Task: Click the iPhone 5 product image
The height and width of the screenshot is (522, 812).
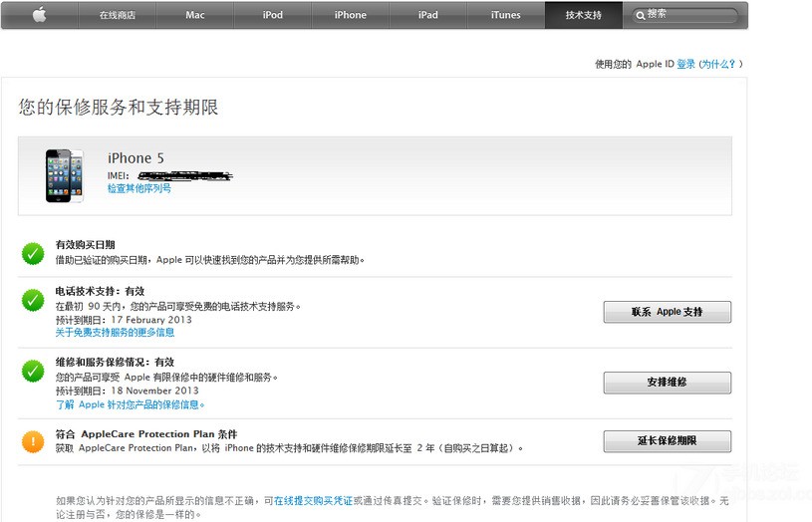Action: (64, 175)
